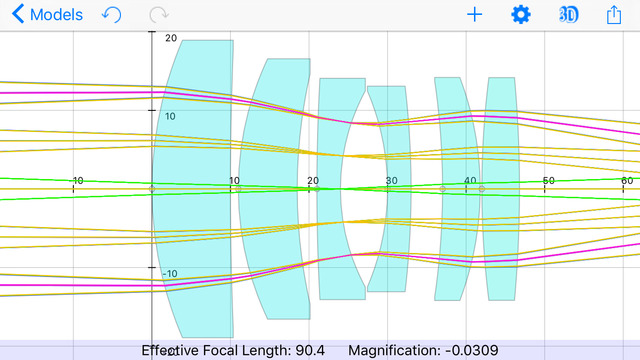
Task: Open the share/export icon
Action: coord(613,15)
